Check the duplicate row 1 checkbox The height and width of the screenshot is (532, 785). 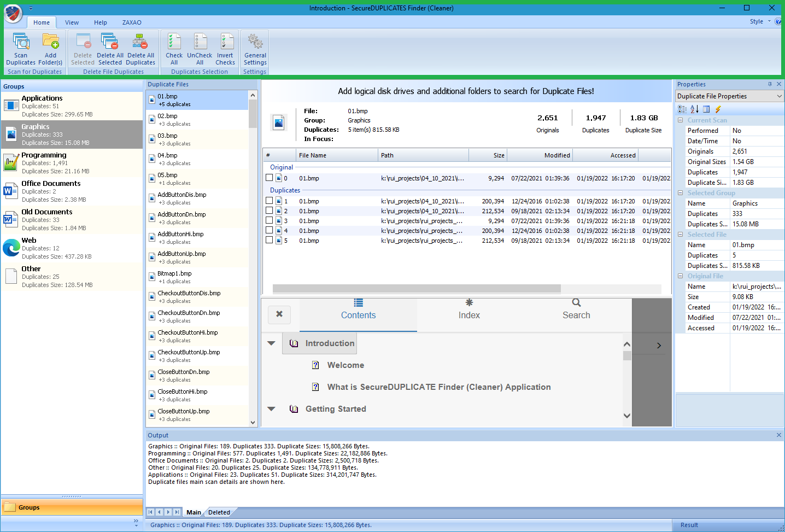click(269, 201)
